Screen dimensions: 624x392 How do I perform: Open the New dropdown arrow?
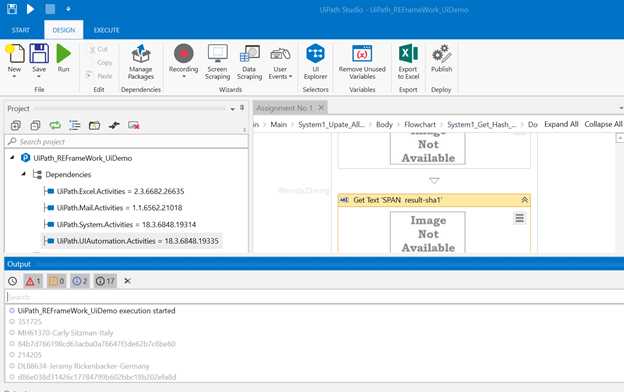pos(14,76)
